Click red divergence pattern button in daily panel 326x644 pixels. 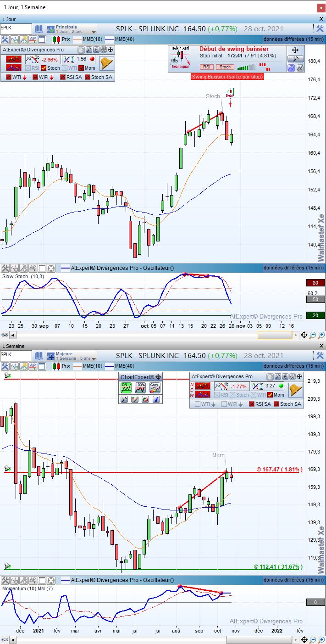[14, 59]
